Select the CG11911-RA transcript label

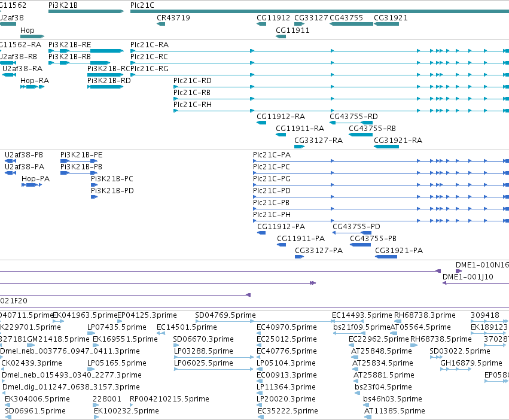pyautogui.click(x=300, y=128)
